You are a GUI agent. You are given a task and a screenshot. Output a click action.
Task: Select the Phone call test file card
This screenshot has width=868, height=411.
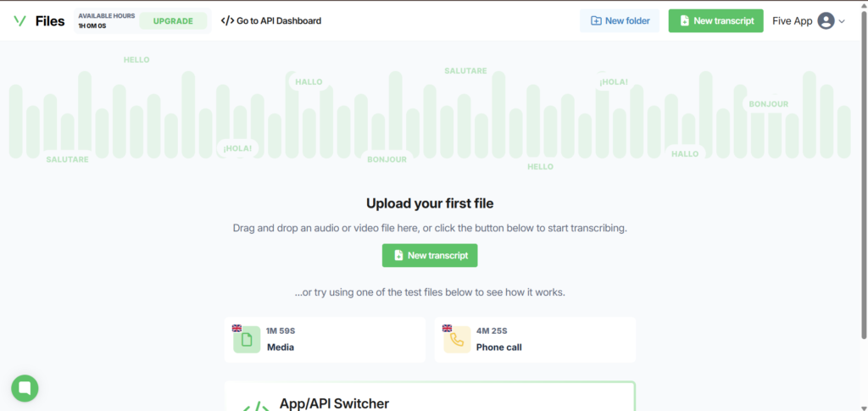(x=535, y=339)
